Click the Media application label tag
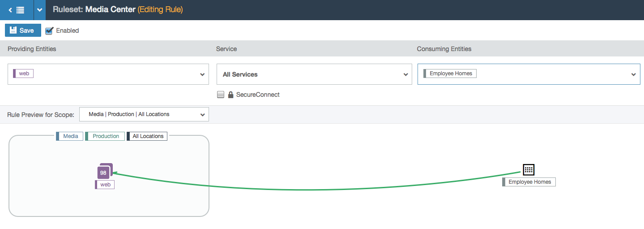This screenshot has height=229, width=644. 69,136
